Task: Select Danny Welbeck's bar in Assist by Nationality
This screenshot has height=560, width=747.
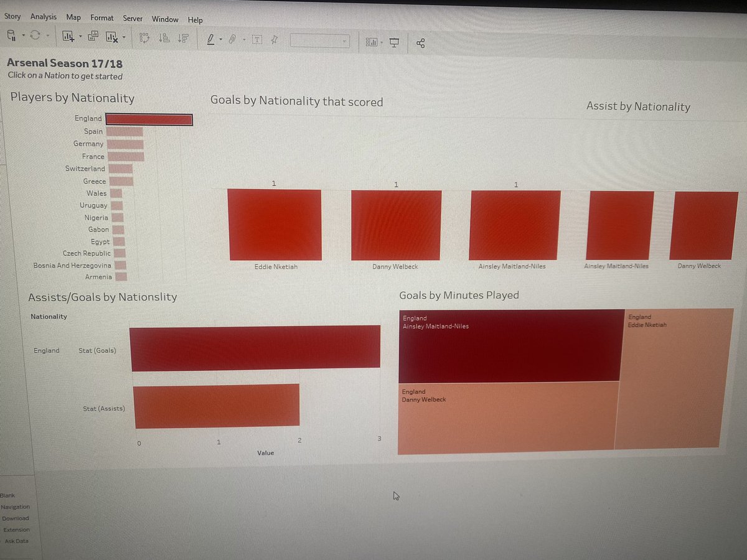Action: pyautogui.click(x=703, y=225)
